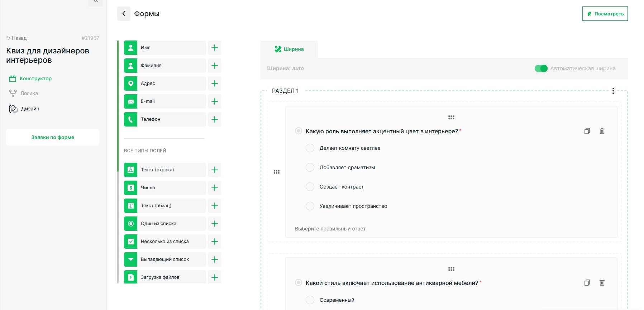Add a Загрузка файлов field via plus icon
The image size is (644, 310).
(x=214, y=277)
